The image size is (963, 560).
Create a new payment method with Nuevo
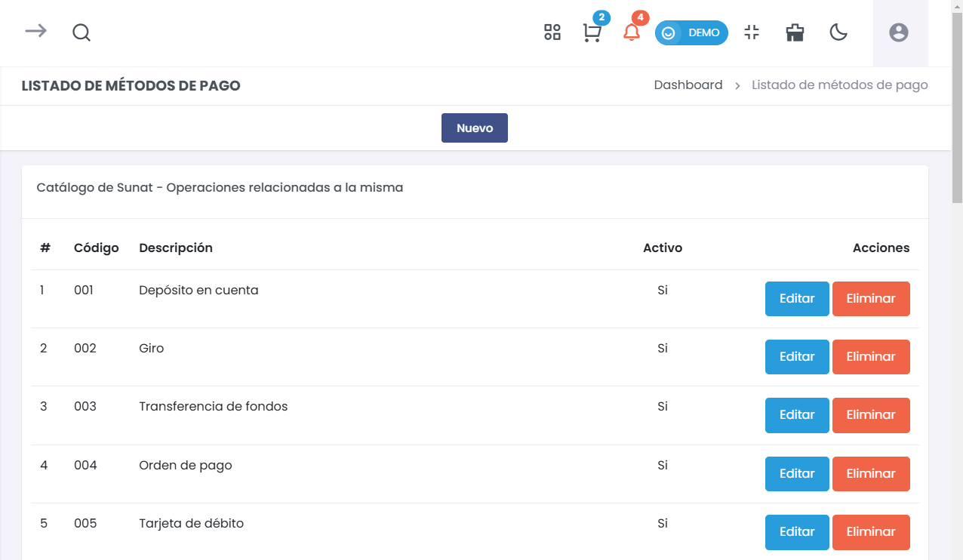tap(474, 128)
